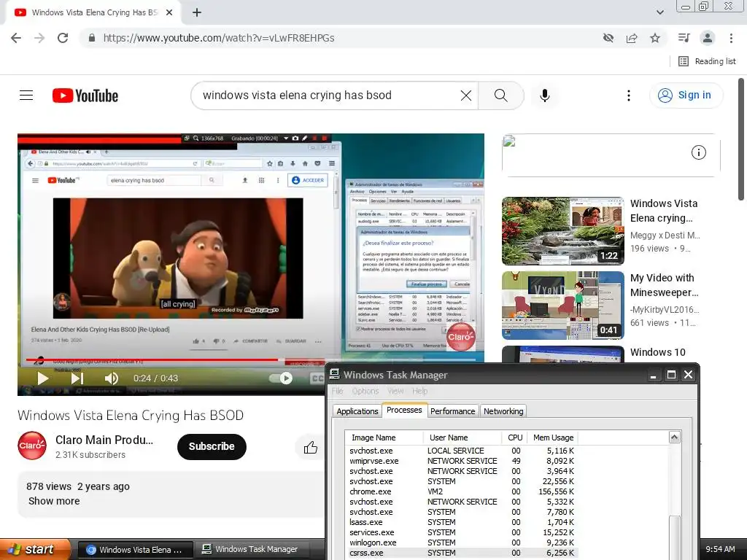The image size is (747, 560).
Task: Open the 'Windows 10' suggested video title
Action: click(x=657, y=352)
